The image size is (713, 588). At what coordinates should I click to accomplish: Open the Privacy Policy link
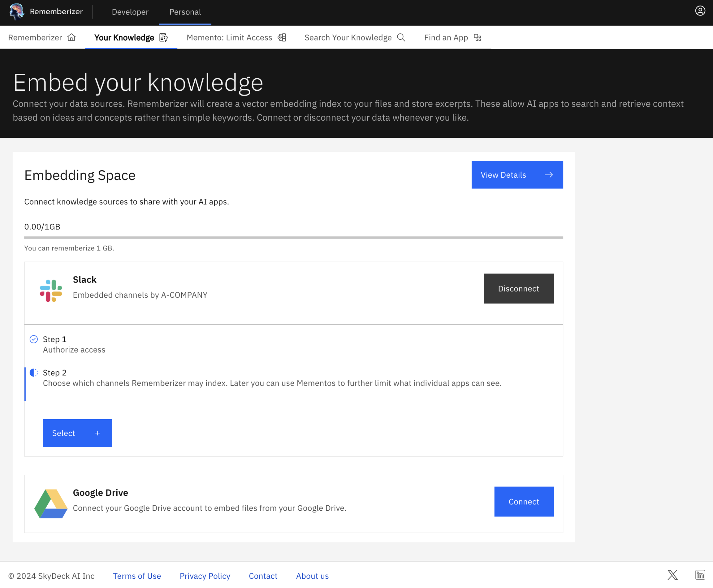point(205,576)
